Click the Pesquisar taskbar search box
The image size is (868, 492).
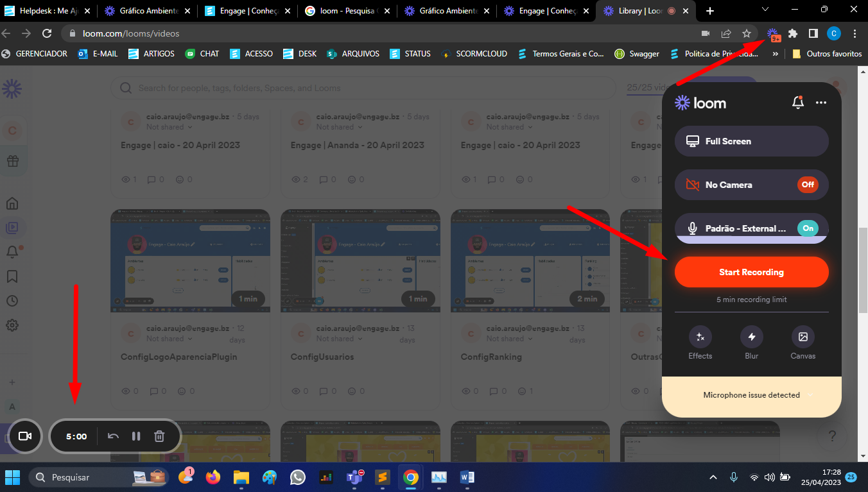(98, 477)
